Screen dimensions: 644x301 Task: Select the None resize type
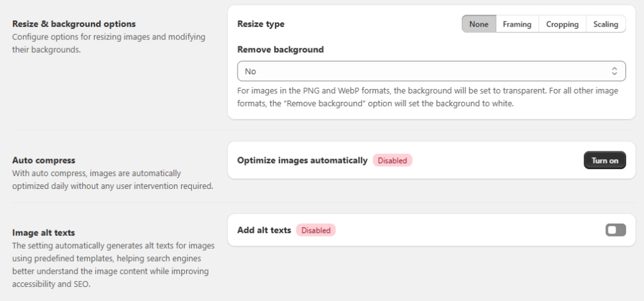pyautogui.click(x=479, y=24)
